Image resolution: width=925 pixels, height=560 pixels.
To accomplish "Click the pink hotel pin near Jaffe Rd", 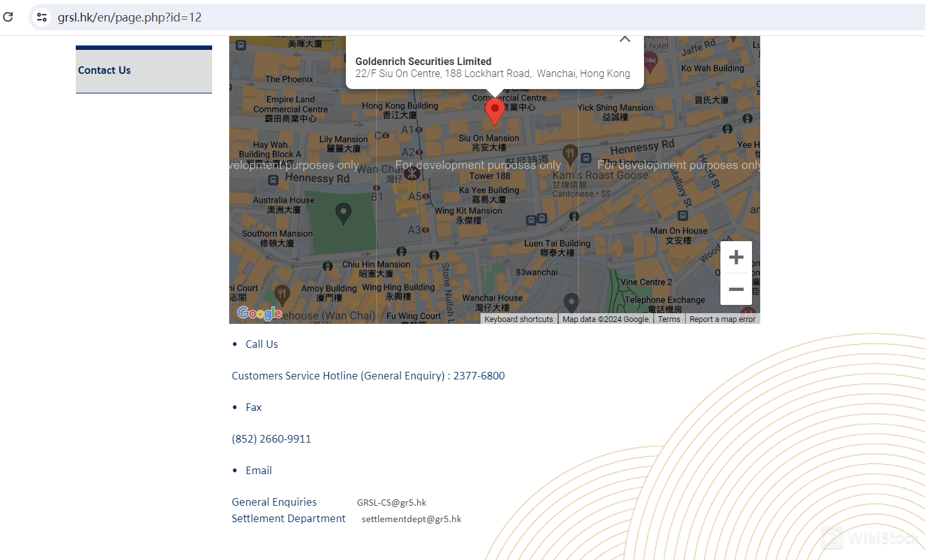I will [x=650, y=61].
